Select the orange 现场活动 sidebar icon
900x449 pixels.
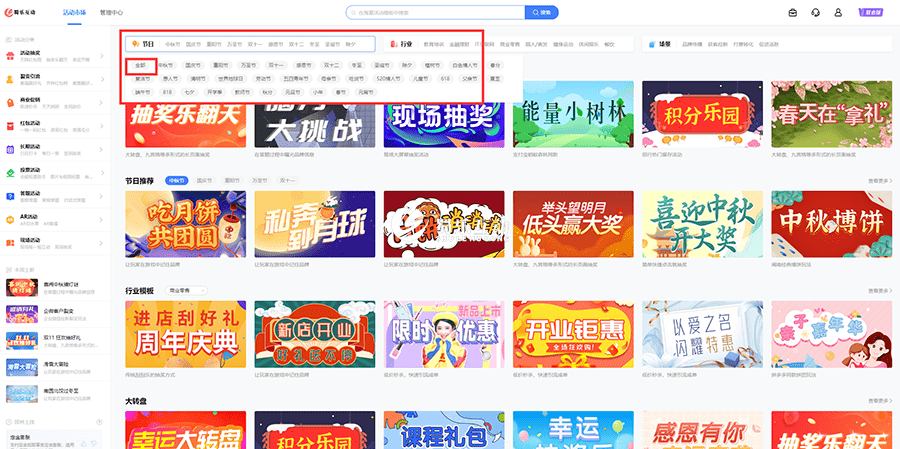(x=10, y=242)
